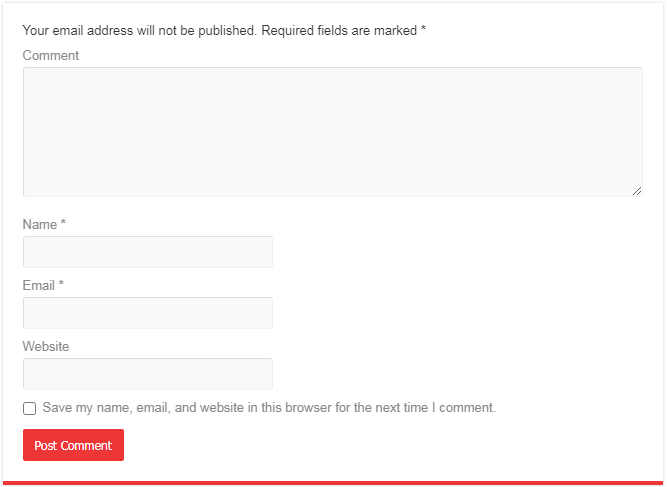This screenshot has width=667, height=487.
Task: Click the Comment textarea resize handle
Action: [637, 191]
